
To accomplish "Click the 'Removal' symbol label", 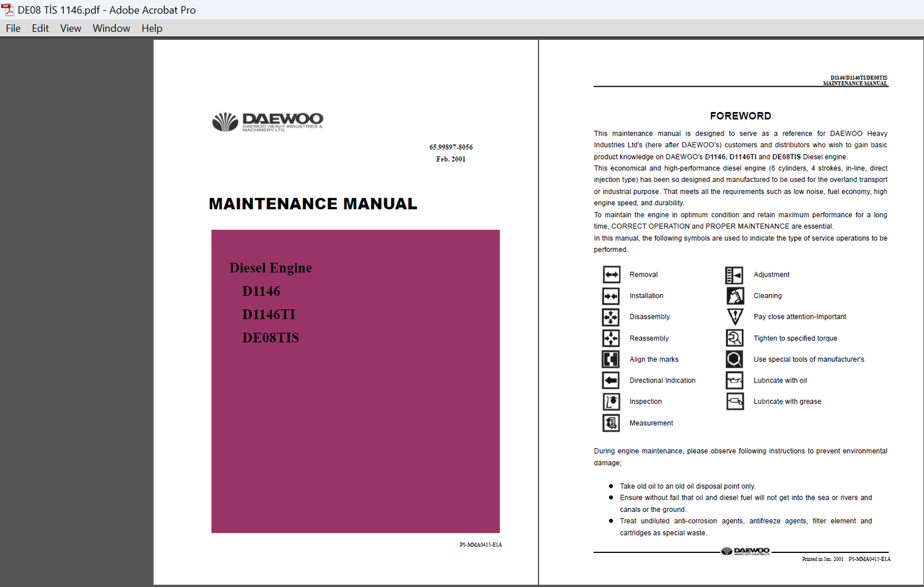I will coord(643,275).
